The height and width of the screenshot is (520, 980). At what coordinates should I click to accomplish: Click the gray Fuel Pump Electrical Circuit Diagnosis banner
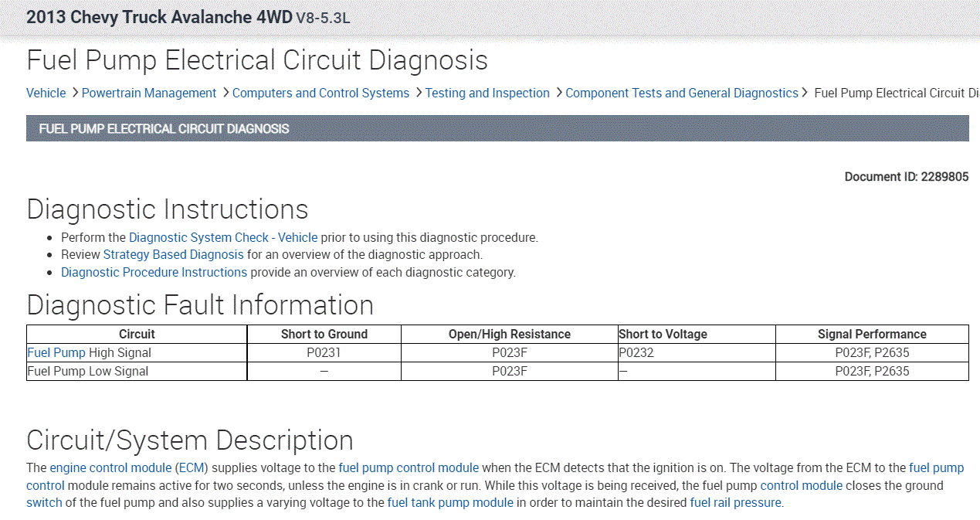click(x=497, y=128)
